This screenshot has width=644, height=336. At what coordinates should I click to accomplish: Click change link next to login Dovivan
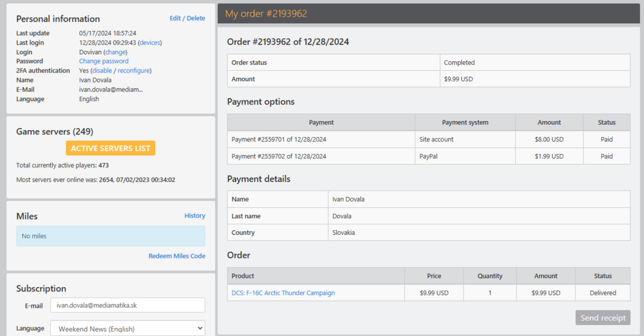[x=115, y=52]
